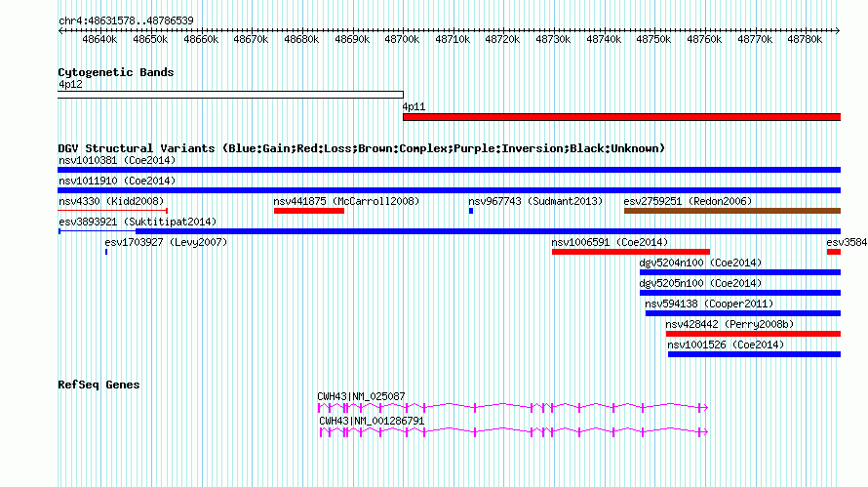Screen dimensions: 868x487
Task: Select the red esv3584 variant bar at right edge
Action: pos(834,252)
